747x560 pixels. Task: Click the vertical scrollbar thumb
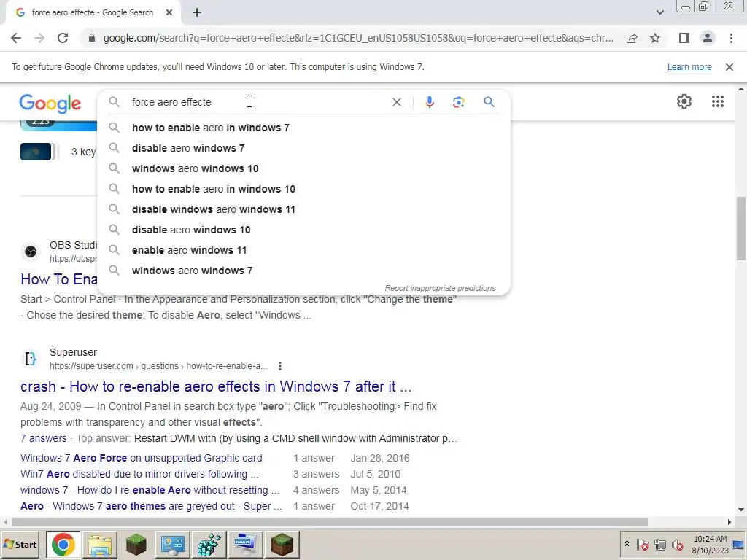click(741, 228)
